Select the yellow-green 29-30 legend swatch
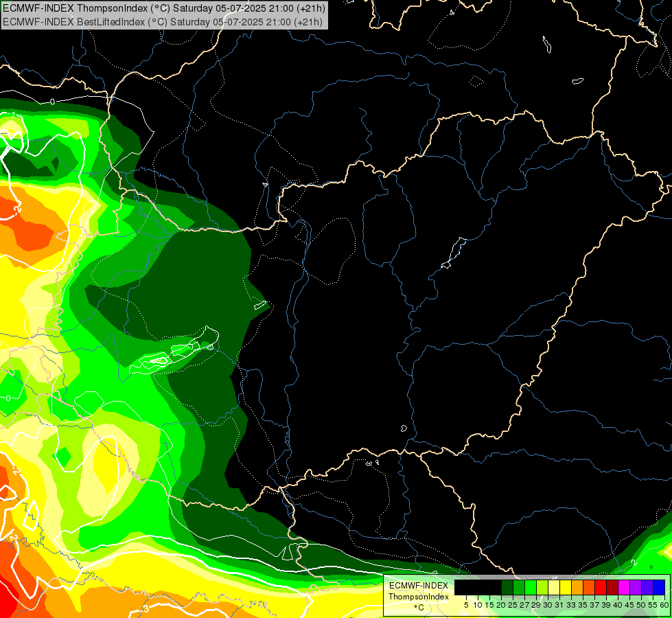672x618 pixels. click(x=542, y=587)
